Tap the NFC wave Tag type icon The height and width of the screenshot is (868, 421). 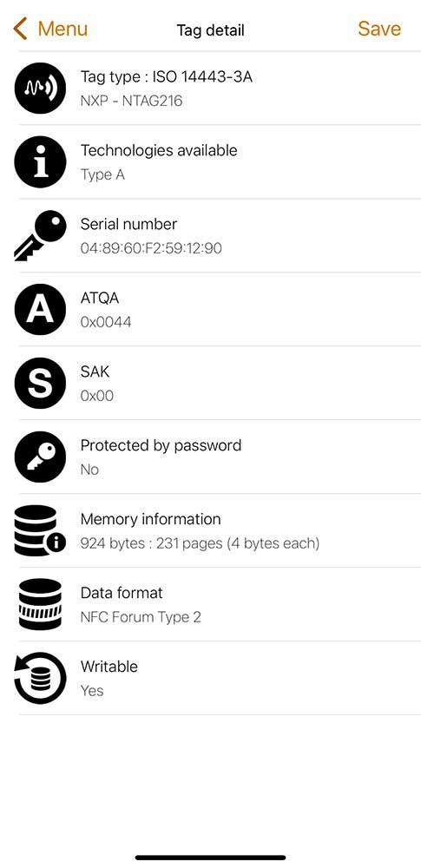(x=41, y=89)
